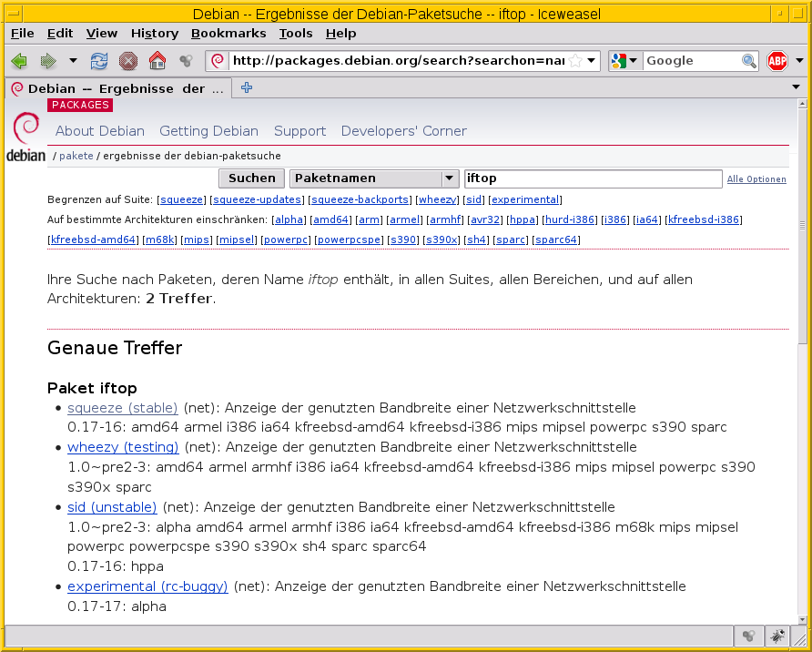The width and height of the screenshot is (812, 652).
Task: Open the wheezy (testing) package link
Action: tap(123, 447)
